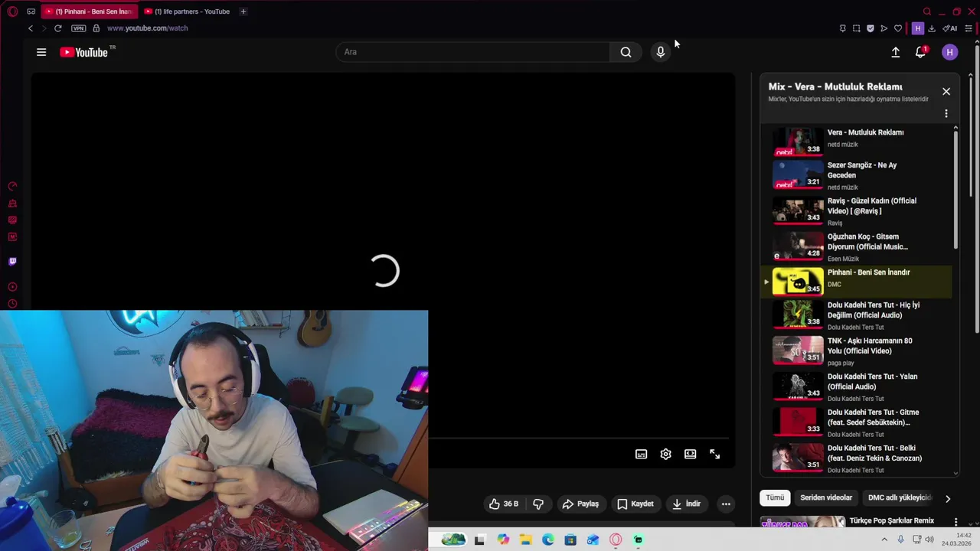Play Dolu Kadehi Ters Tut - Yalan
The width and height of the screenshot is (980, 551).
[856, 387]
